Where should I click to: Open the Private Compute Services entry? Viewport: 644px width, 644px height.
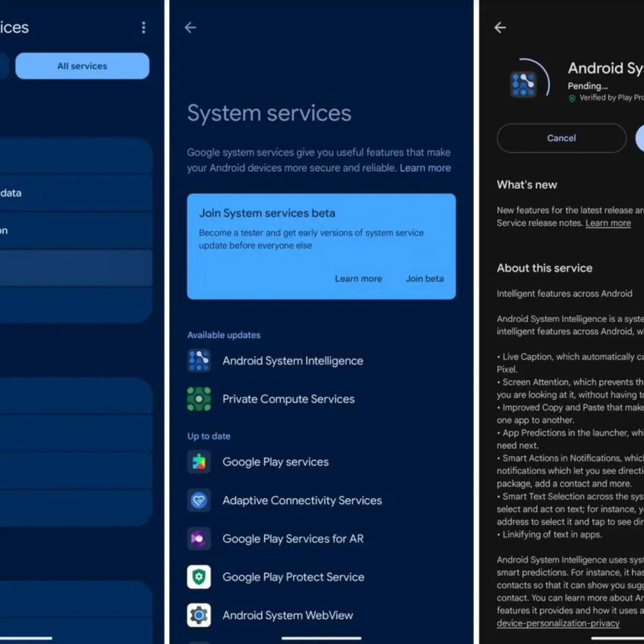[x=288, y=399]
